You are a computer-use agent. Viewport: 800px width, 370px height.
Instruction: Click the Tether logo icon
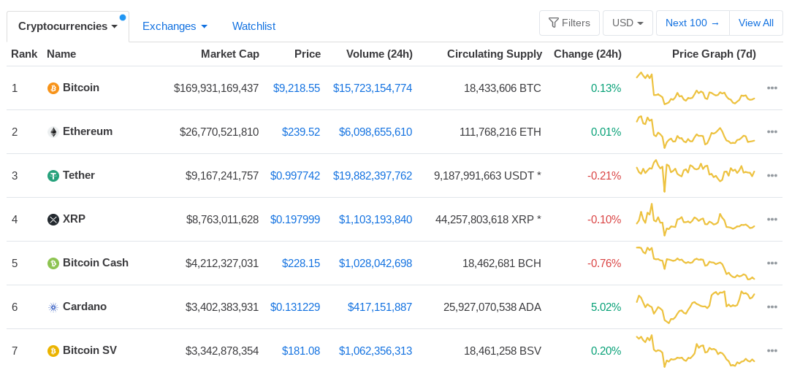click(x=53, y=176)
